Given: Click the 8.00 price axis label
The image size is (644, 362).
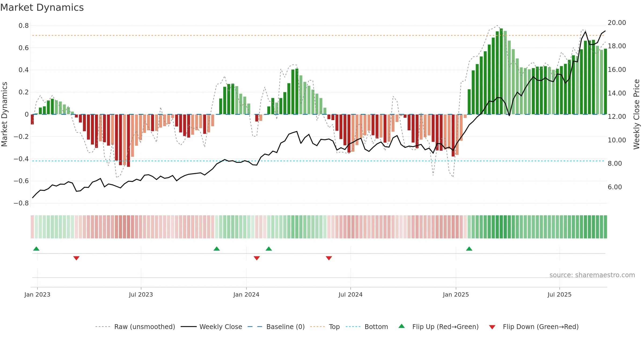Looking at the screenshot, I should pos(615,163).
